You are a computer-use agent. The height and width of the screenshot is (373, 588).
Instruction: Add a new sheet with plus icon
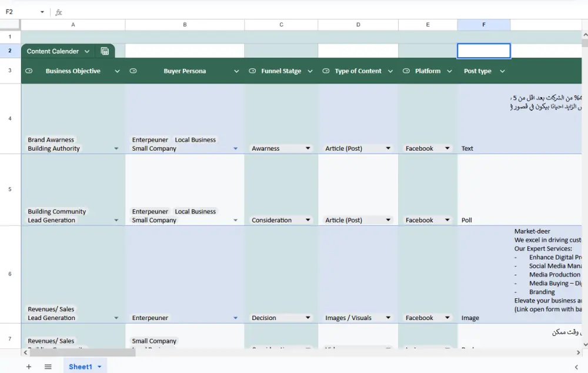(x=29, y=367)
